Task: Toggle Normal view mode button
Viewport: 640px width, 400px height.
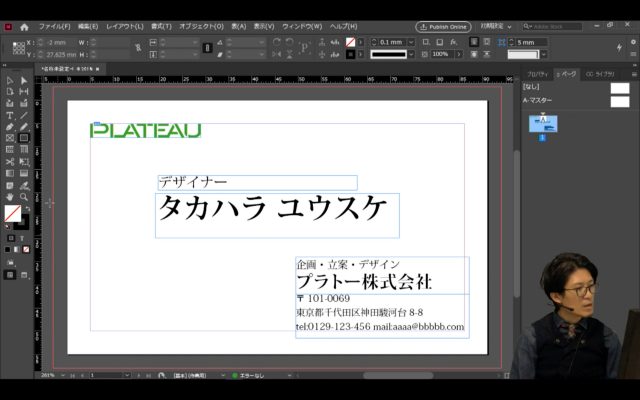Action: (10, 275)
